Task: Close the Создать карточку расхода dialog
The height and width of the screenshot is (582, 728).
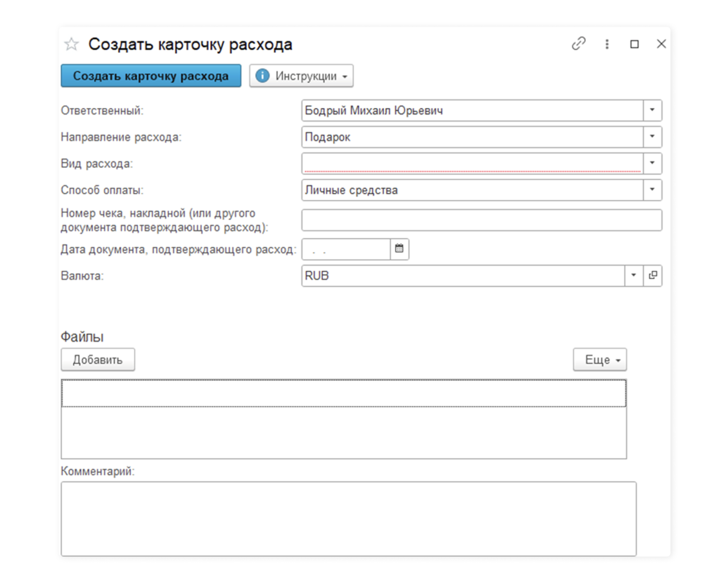Action: coord(661,44)
